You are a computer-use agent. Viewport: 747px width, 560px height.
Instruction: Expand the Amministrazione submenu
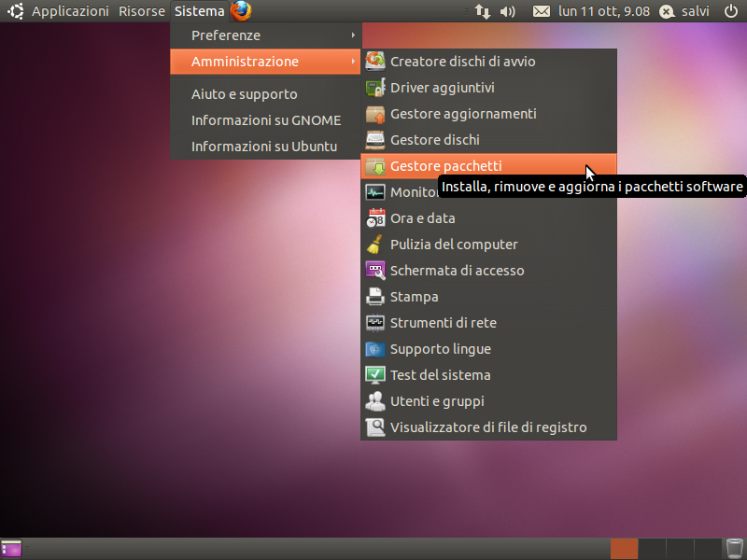tap(265, 62)
